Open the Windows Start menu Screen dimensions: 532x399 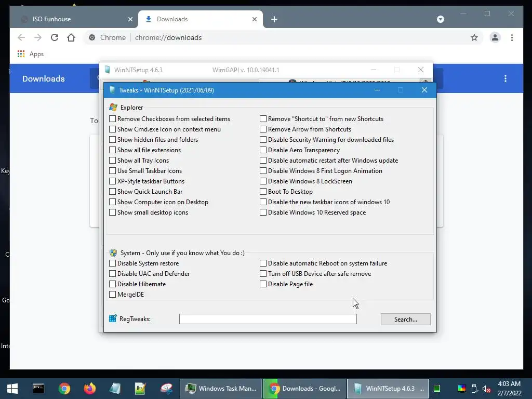coord(12,389)
